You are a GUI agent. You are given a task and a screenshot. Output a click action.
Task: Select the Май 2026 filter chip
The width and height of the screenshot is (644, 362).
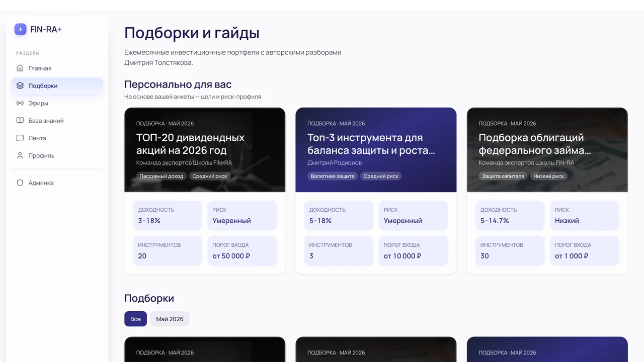click(x=170, y=319)
